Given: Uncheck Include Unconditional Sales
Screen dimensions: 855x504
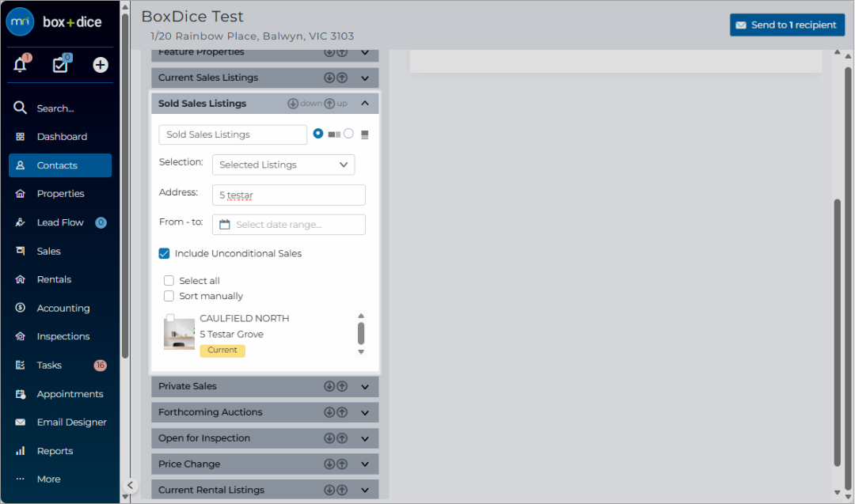Looking at the screenshot, I should [164, 253].
